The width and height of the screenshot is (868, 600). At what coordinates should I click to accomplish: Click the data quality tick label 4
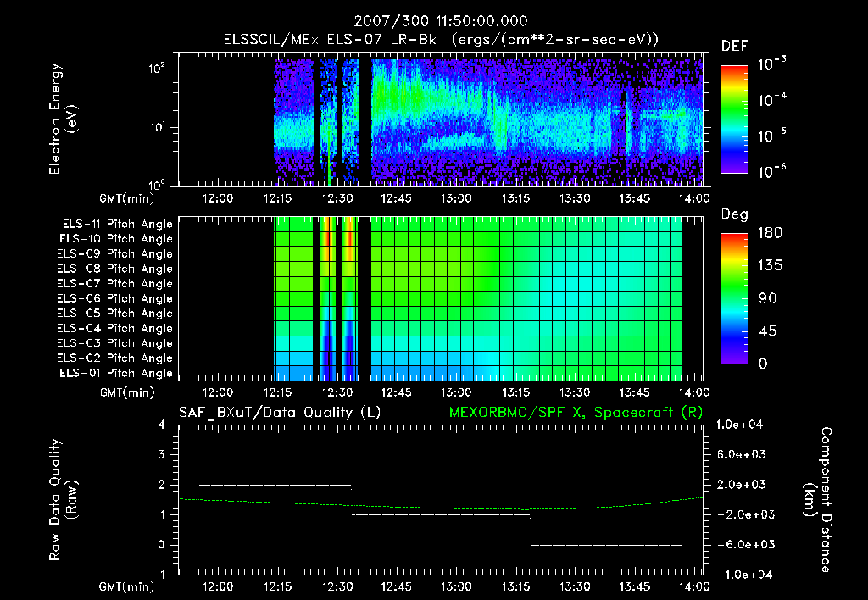161,425
